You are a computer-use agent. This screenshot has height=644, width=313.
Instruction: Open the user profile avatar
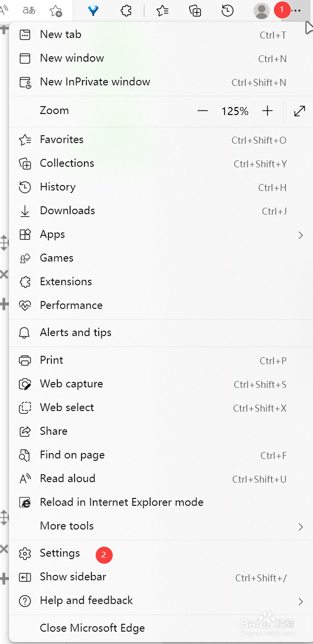coord(261,10)
